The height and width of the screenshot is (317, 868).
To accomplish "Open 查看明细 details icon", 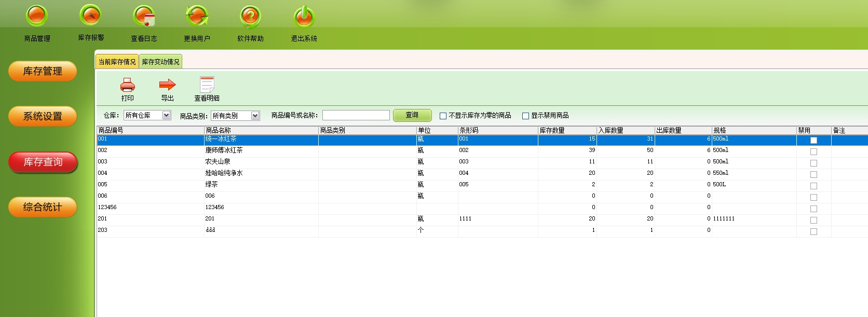I will [x=207, y=85].
